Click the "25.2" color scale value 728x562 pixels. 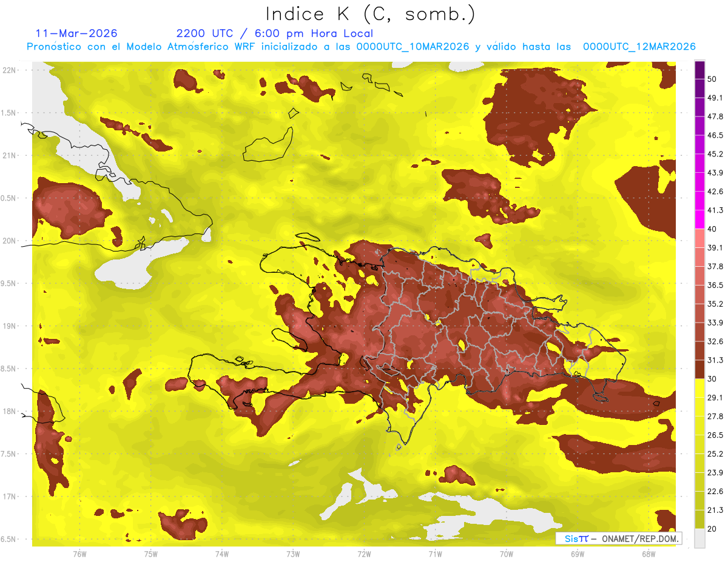click(x=715, y=454)
